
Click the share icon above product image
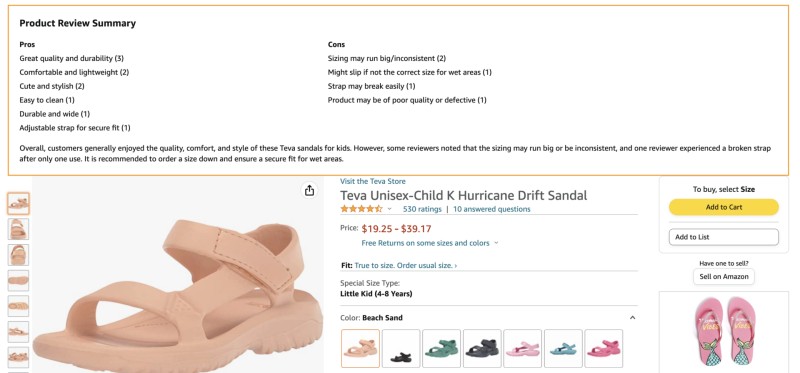tap(309, 191)
